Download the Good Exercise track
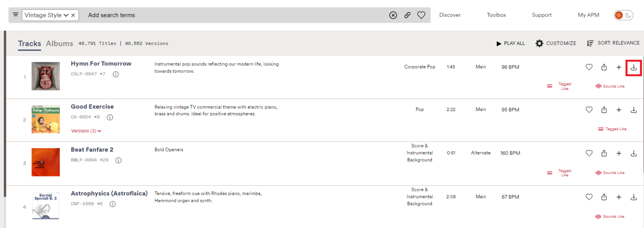The image size is (644, 228). (634, 110)
